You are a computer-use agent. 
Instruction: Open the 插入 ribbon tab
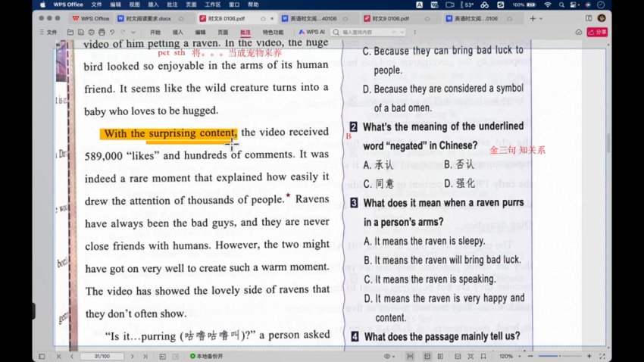[x=178, y=33]
